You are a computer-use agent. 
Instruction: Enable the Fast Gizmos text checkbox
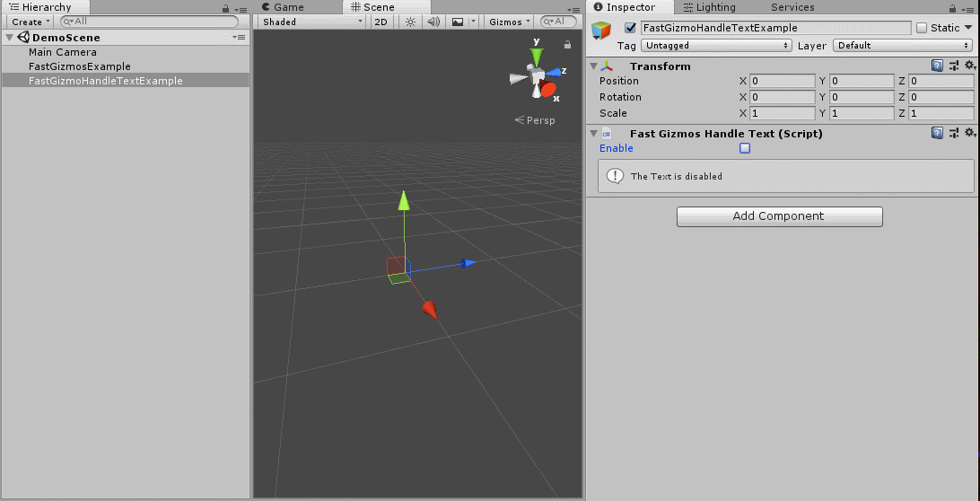[x=745, y=148]
